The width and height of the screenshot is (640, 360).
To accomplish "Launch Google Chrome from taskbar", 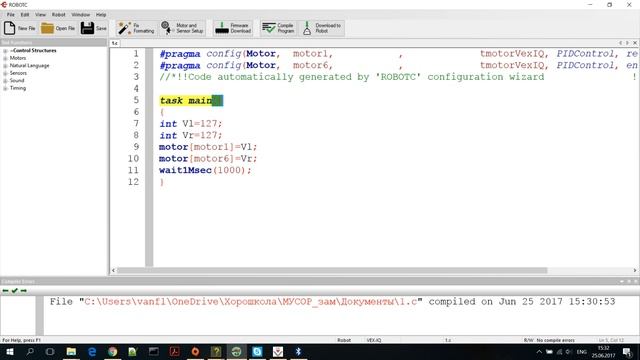I will click(113, 351).
